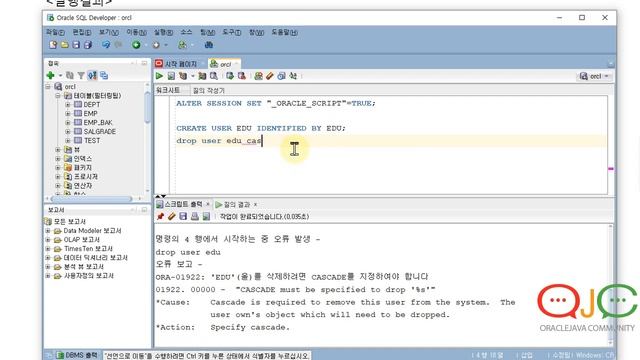This screenshot has width=640, height=360.
Task: Close the Query Result tab
Action: tap(256, 204)
